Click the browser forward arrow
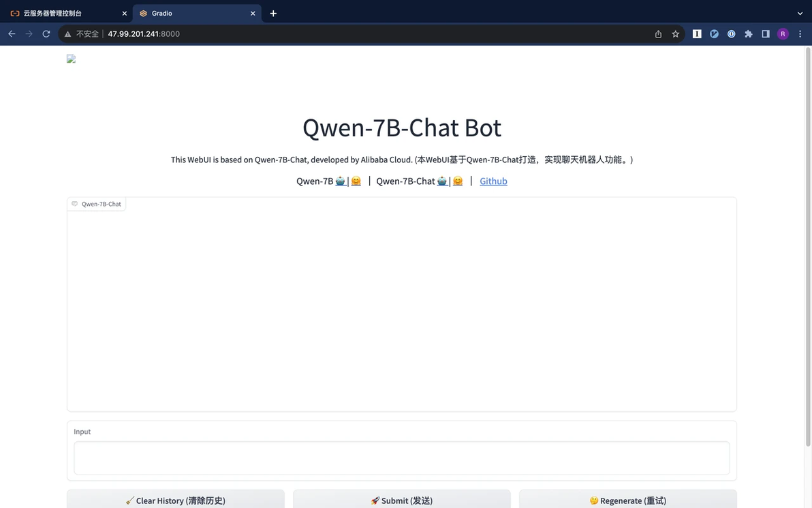Image resolution: width=812 pixels, height=508 pixels. (x=29, y=33)
